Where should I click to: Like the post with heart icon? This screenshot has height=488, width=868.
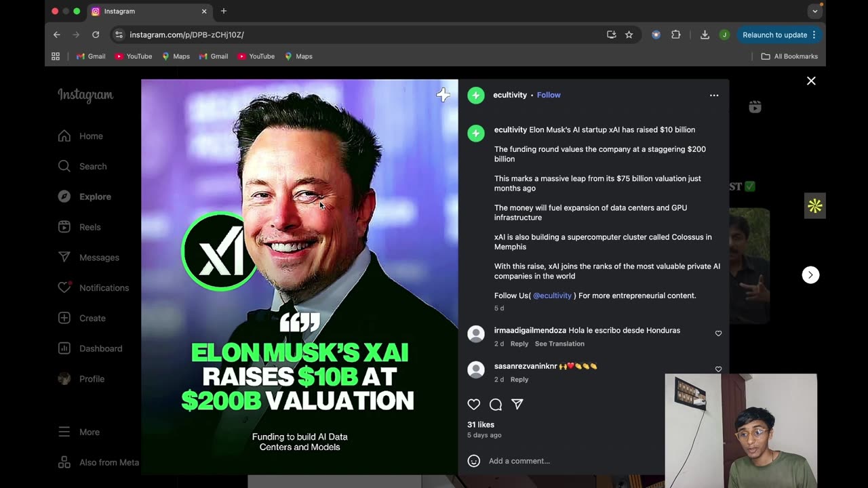tap(474, 405)
